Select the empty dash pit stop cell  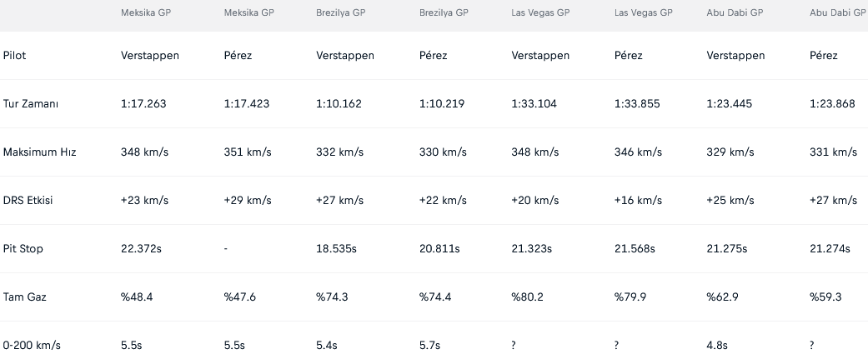(x=226, y=249)
